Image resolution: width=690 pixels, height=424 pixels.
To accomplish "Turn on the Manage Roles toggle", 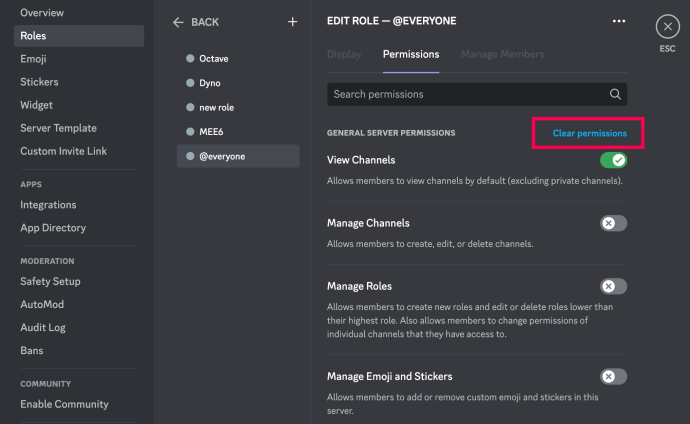I will (613, 286).
